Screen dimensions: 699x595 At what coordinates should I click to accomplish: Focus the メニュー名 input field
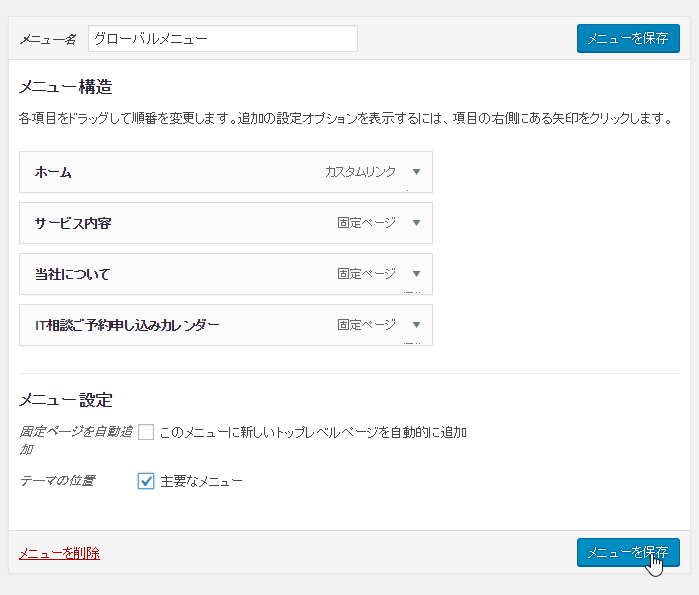[x=223, y=38]
